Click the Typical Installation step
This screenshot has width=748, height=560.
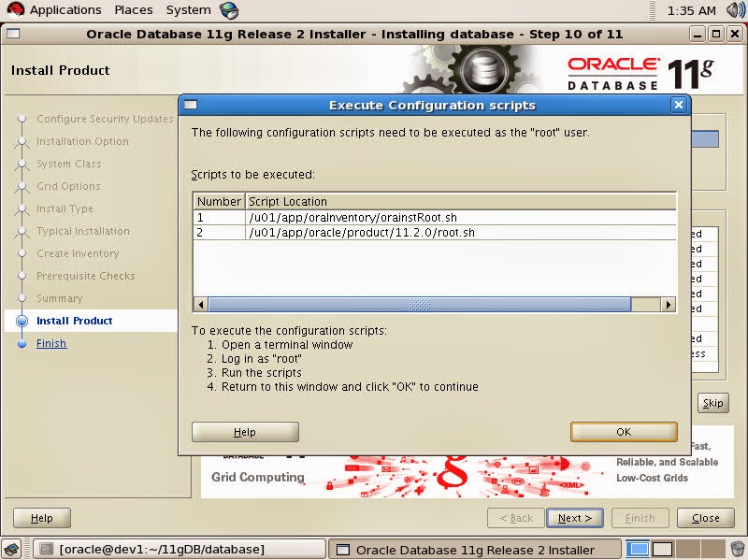tap(83, 231)
